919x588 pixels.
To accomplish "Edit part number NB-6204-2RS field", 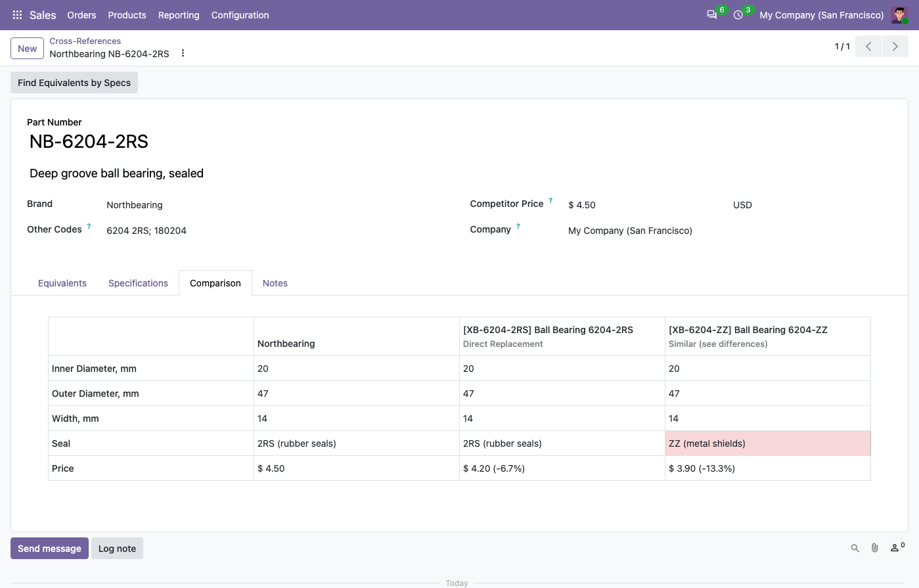I will (89, 141).
